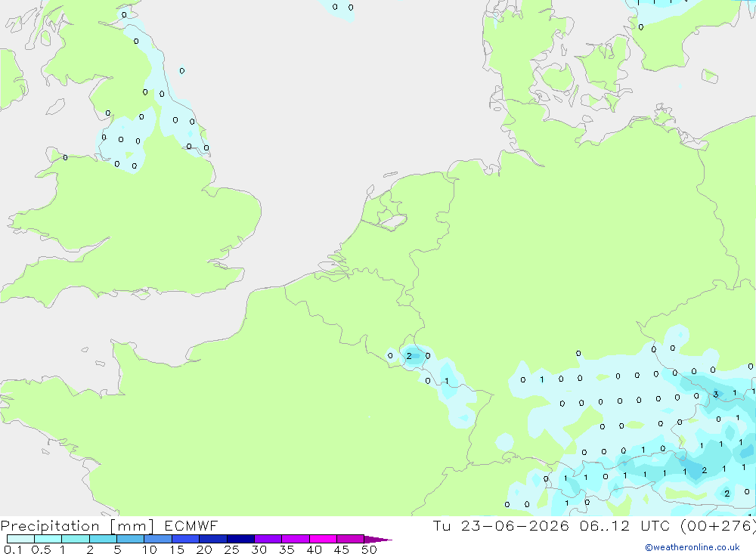Viewport: 756px width, 554px height.
Task: Select the 2–5 mm legend color
Action: [103, 539]
